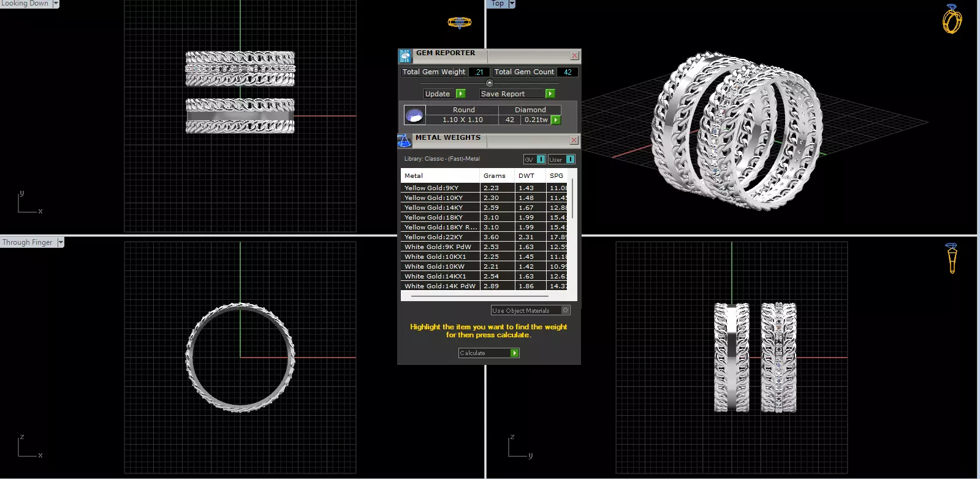Click the Metal column header

(x=440, y=176)
